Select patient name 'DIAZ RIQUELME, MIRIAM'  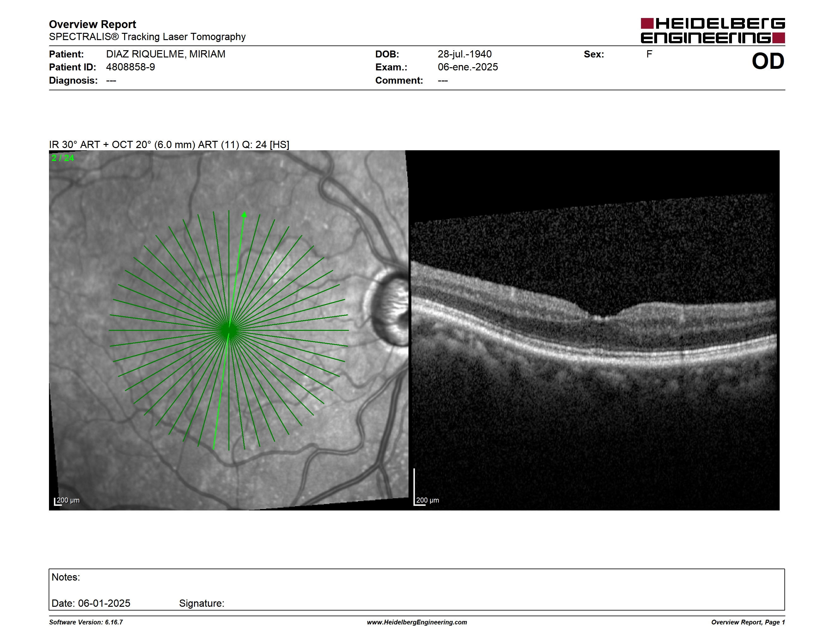(166, 54)
